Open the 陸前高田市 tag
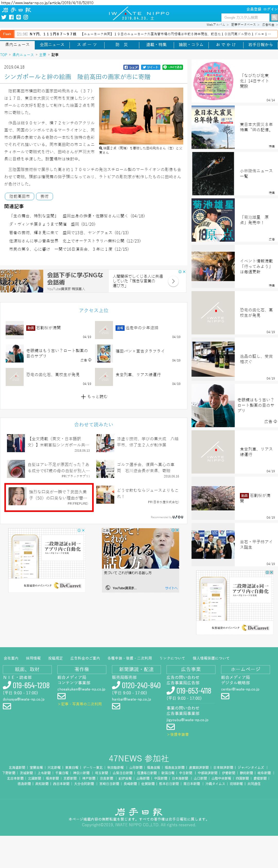The image size is (278, 868). click(x=20, y=196)
